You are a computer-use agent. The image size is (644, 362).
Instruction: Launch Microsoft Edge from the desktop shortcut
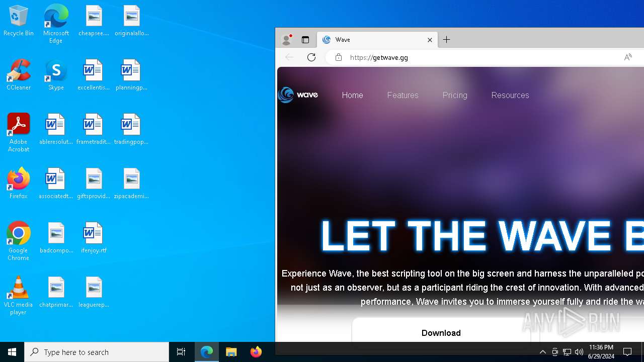56,24
